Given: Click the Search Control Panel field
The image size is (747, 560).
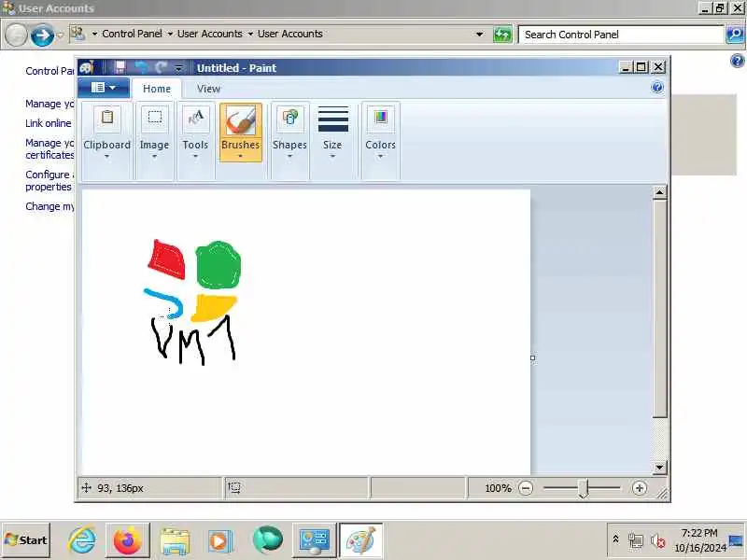Looking at the screenshot, I should click(x=621, y=35).
